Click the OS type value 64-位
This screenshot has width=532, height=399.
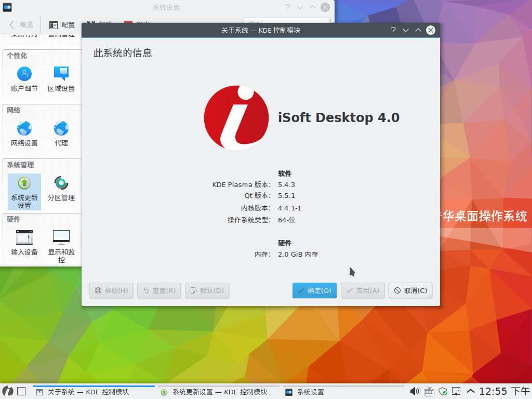tap(287, 220)
